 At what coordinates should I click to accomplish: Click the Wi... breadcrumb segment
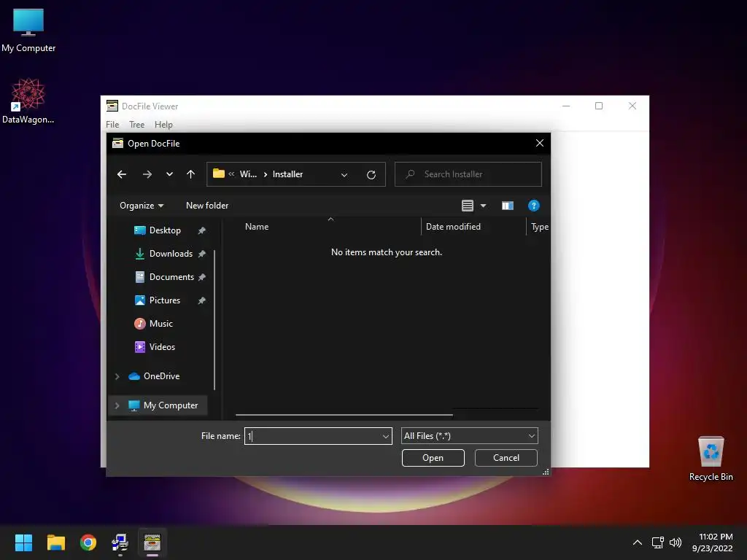[x=248, y=174]
